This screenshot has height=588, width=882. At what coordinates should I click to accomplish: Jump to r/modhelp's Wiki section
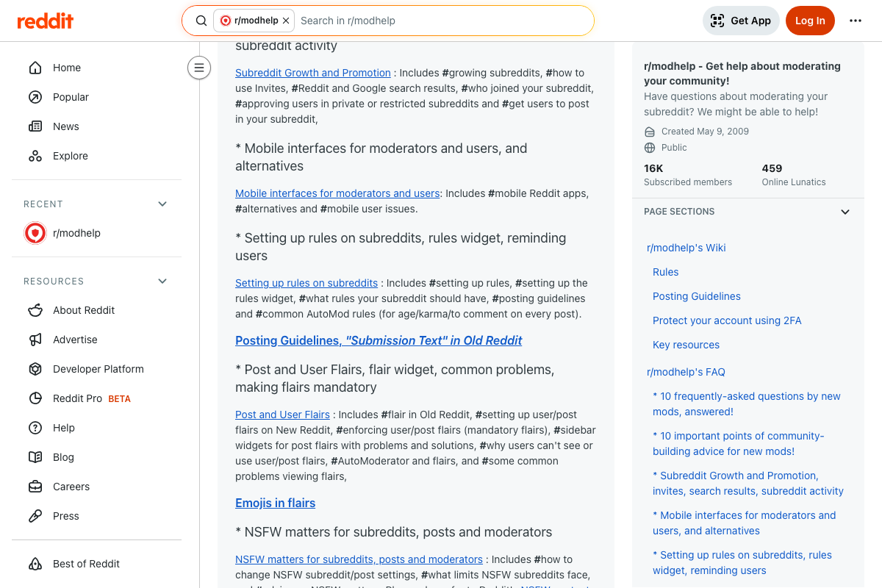pyautogui.click(x=686, y=248)
